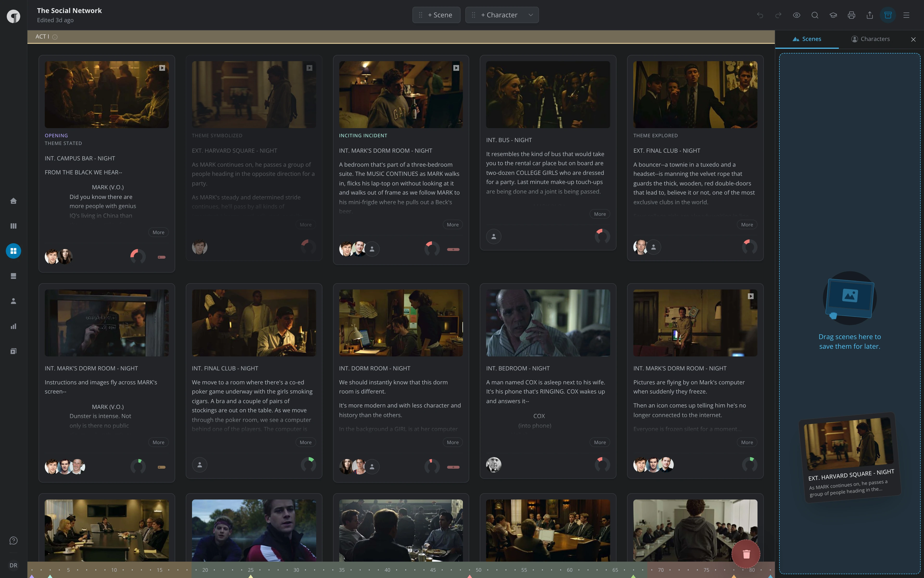Click the share export icon
The image size is (924, 578).
[x=870, y=15]
